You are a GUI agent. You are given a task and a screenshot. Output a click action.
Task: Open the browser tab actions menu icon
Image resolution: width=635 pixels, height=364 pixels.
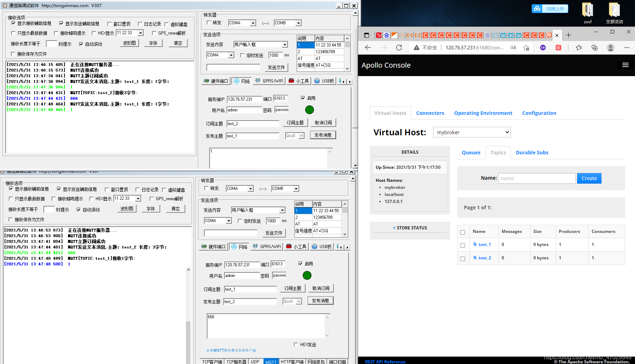[x=367, y=35]
